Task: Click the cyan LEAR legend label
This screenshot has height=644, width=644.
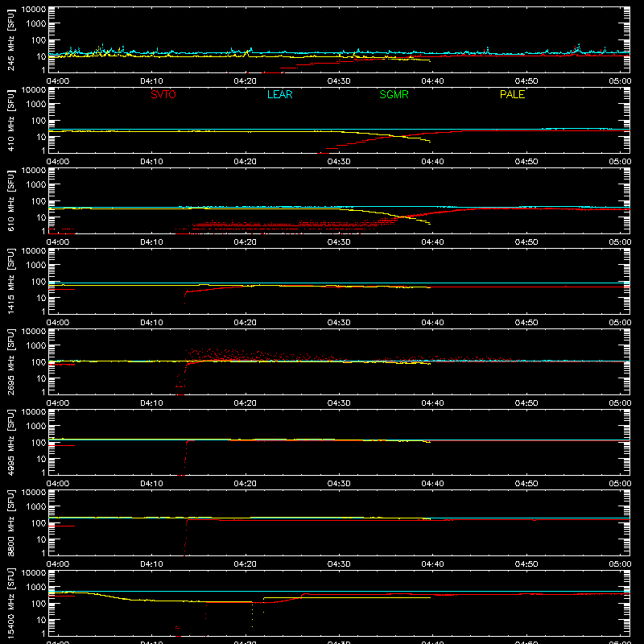Action: (279, 94)
